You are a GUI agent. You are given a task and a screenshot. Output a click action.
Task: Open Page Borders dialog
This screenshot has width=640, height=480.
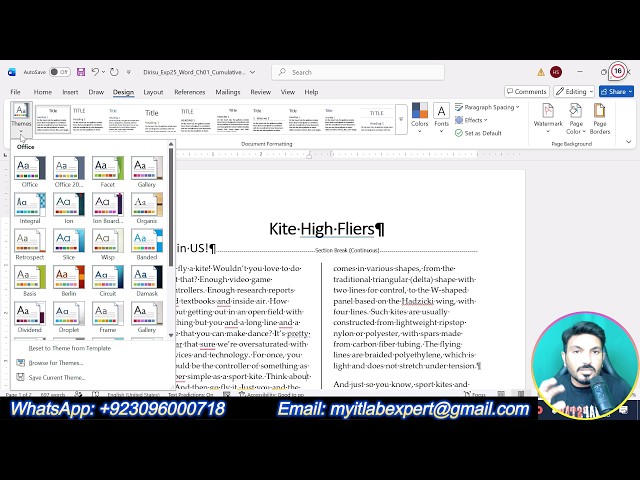point(600,119)
